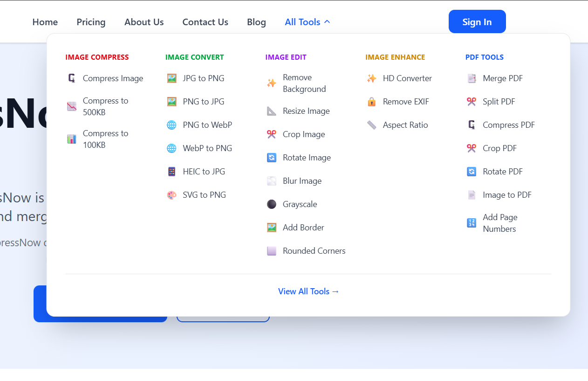Image resolution: width=588 pixels, height=381 pixels.
Task: Select the Add Page Numbers tool
Action: (499, 223)
